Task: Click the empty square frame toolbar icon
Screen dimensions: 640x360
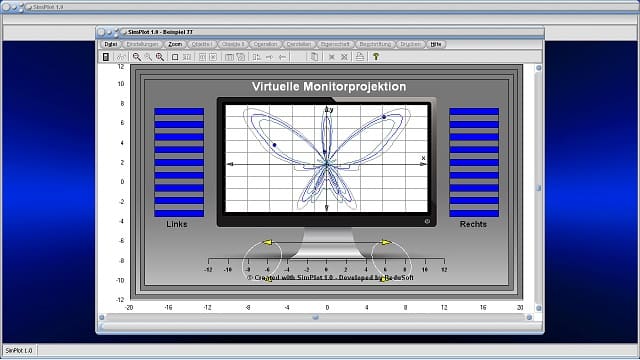Action: click(175, 57)
